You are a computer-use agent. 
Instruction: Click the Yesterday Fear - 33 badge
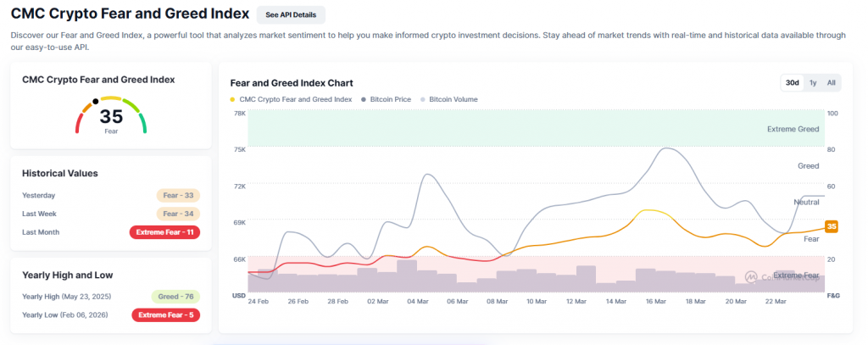coord(178,196)
